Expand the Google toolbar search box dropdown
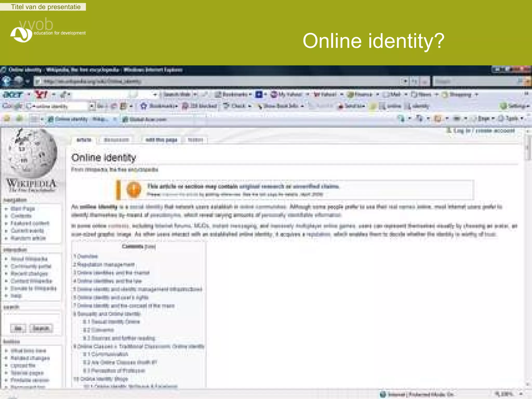 point(91,106)
